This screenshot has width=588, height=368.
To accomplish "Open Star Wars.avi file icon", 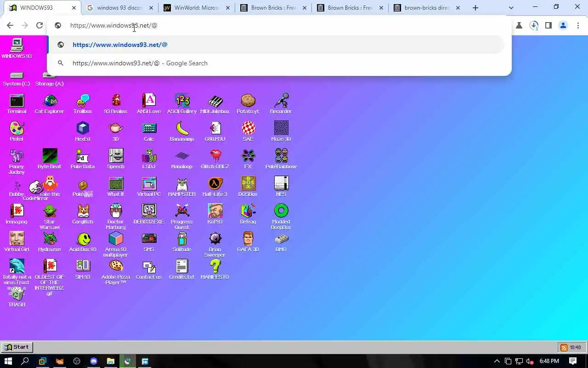I will point(50,217).
